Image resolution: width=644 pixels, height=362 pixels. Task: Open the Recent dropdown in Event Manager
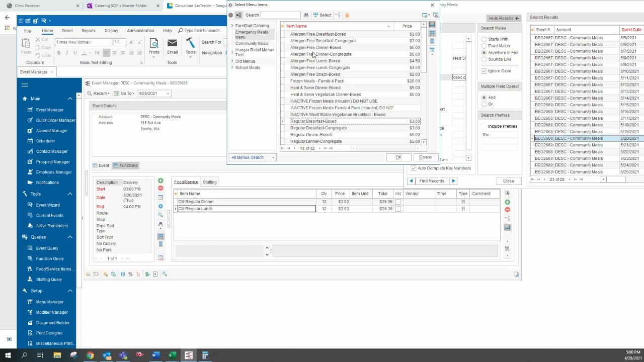[x=99, y=94]
